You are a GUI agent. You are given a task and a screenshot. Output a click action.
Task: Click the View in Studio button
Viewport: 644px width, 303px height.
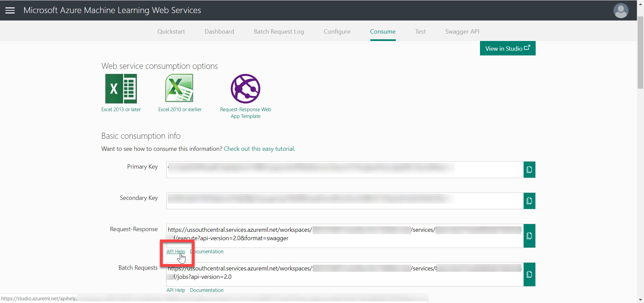pyautogui.click(x=507, y=48)
